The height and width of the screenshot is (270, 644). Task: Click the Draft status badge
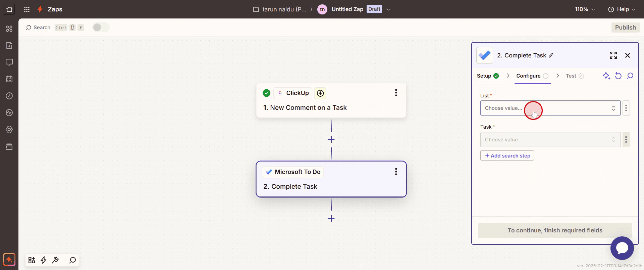tap(374, 9)
